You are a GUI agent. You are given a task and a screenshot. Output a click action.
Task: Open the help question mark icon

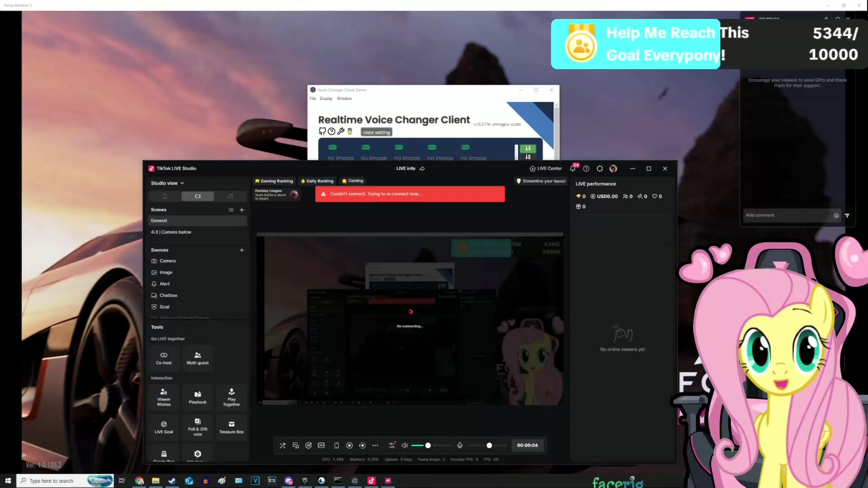tap(586, 169)
